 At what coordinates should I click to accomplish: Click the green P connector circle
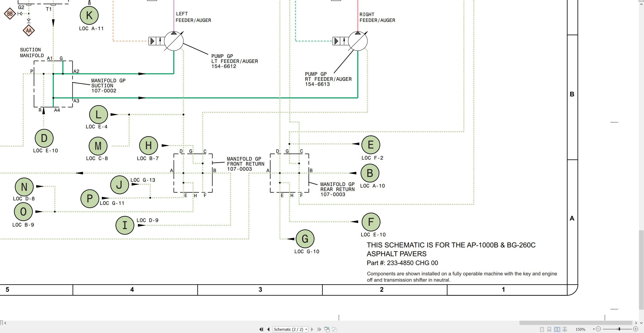(90, 199)
